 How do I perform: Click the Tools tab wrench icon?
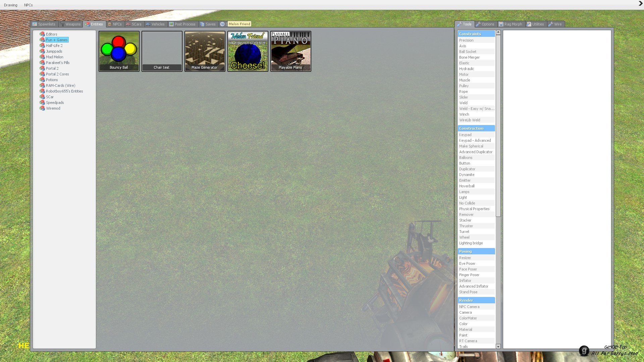pos(460,24)
